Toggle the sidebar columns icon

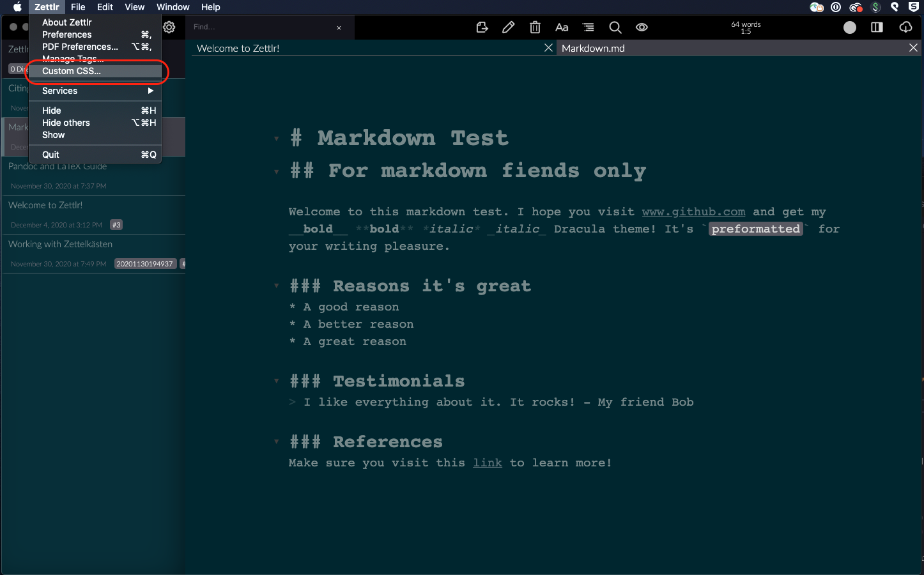click(877, 27)
